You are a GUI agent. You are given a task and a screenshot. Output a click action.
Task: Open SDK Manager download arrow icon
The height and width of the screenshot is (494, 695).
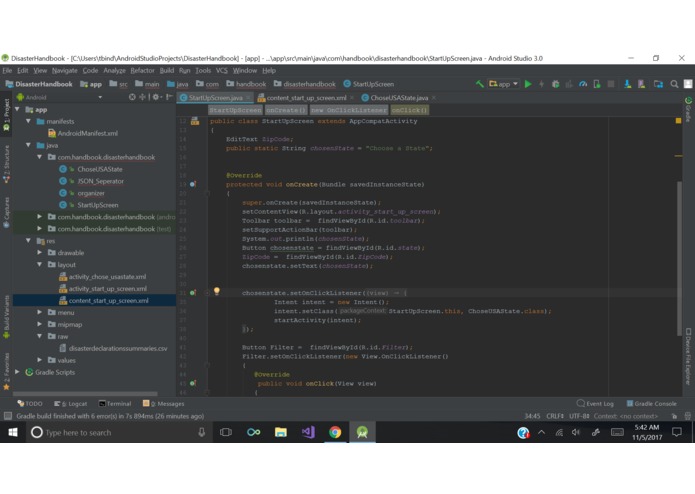pos(628,84)
